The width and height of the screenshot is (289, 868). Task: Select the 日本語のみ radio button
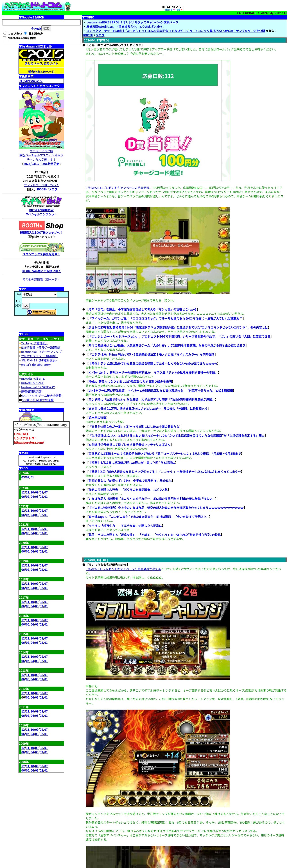coord(25,33)
